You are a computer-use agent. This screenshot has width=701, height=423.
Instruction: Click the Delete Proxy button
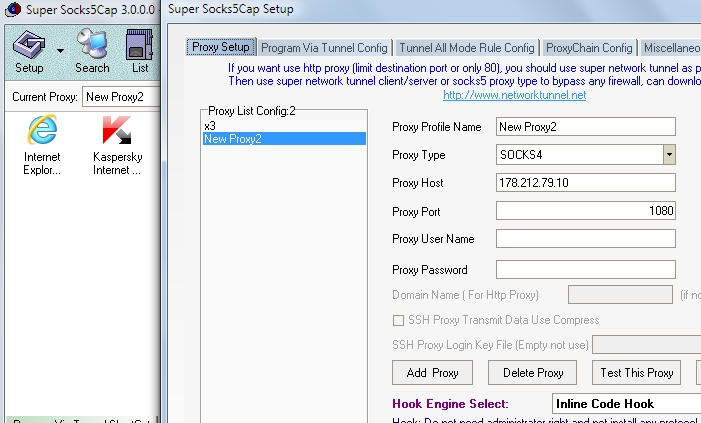[x=532, y=372]
